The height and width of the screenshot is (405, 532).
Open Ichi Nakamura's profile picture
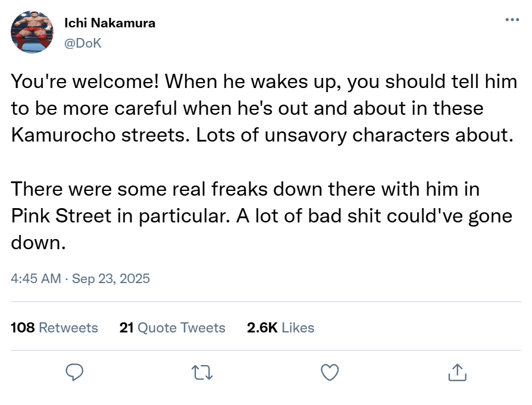click(x=33, y=32)
